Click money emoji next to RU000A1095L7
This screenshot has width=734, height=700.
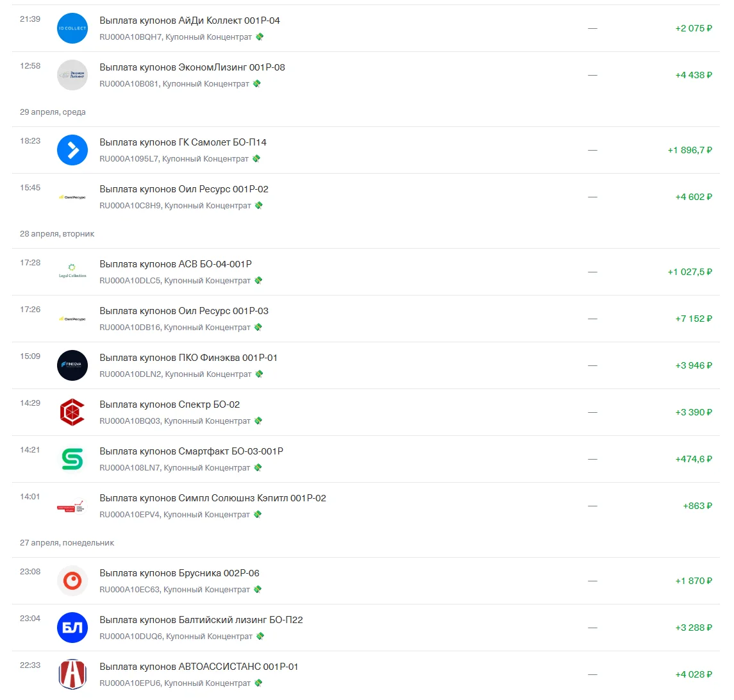pyautogui.click(x=256, y=158)
